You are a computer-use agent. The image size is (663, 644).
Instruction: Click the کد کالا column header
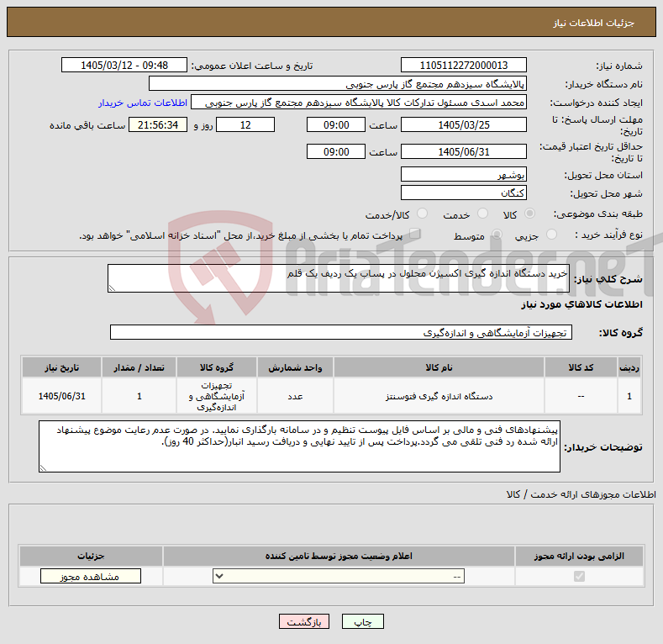point(581,367)
